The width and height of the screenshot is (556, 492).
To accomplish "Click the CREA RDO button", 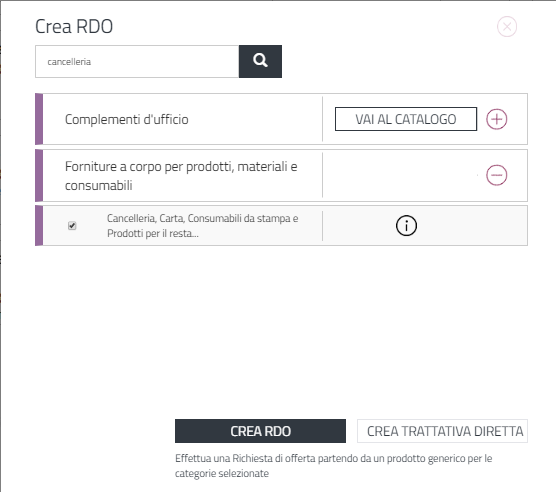I will 260,431.
